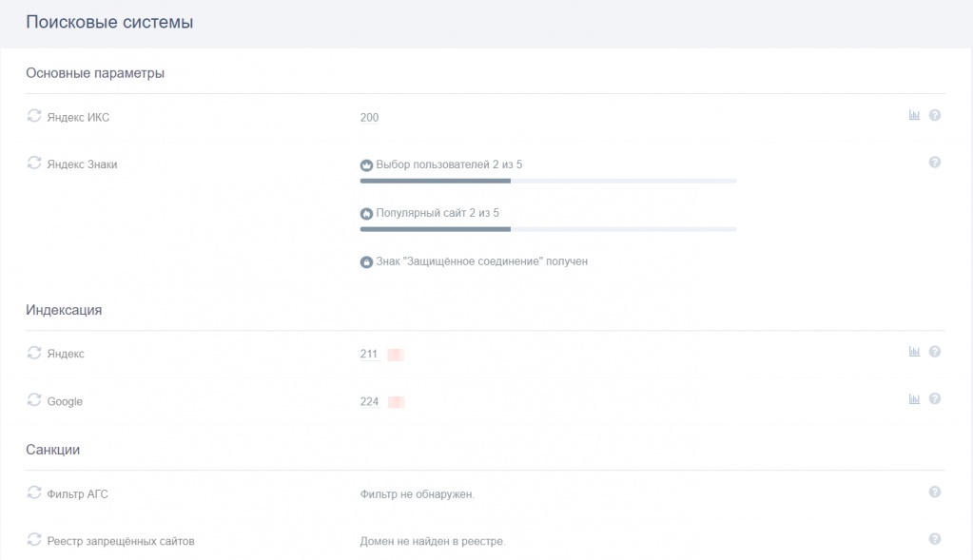Refresh the Яндекс Знаки row

[34, 163]
